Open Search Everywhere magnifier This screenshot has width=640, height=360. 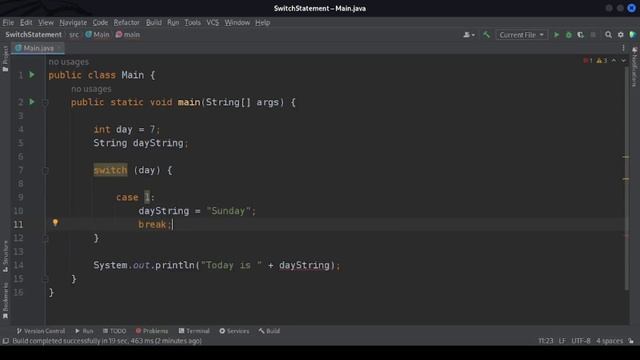click(x=608, y=35)
